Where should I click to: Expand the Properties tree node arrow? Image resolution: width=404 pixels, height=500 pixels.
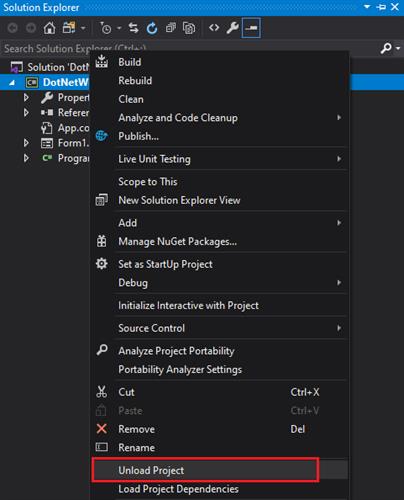(x=26, y=97)
